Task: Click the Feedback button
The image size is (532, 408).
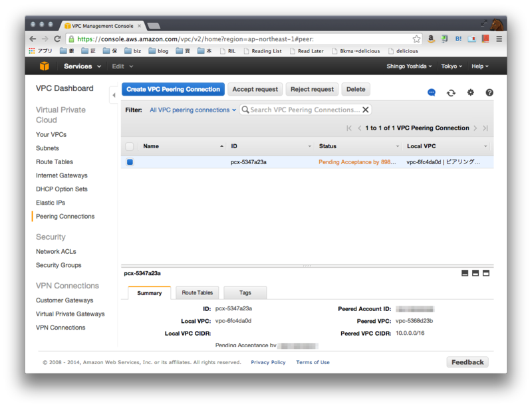Action: point(467,362)
